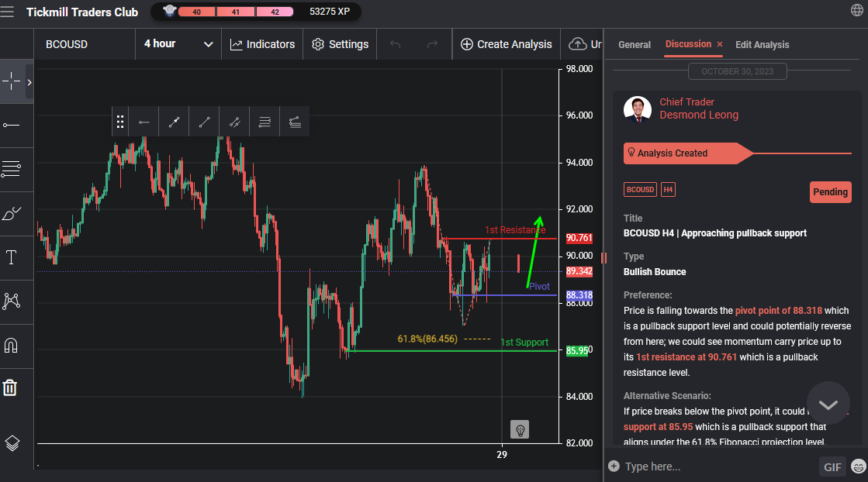Click the 88.318 pivot price label
Screen dimensions: 868x482
(579, 296)
